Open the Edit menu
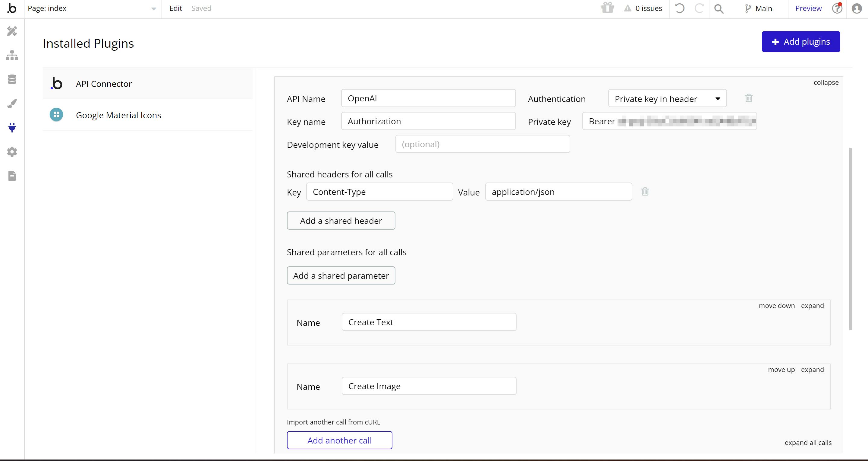868x461 pixels. (x=175, y=8)
